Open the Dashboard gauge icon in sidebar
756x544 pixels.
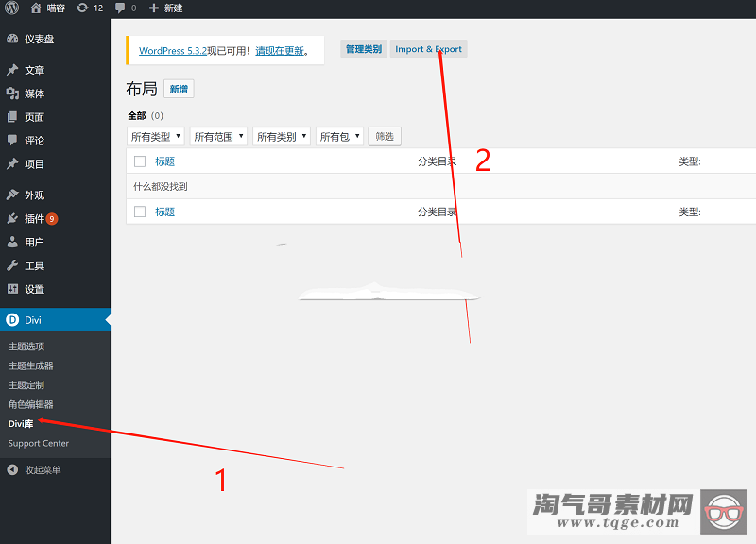pos(12,40)
